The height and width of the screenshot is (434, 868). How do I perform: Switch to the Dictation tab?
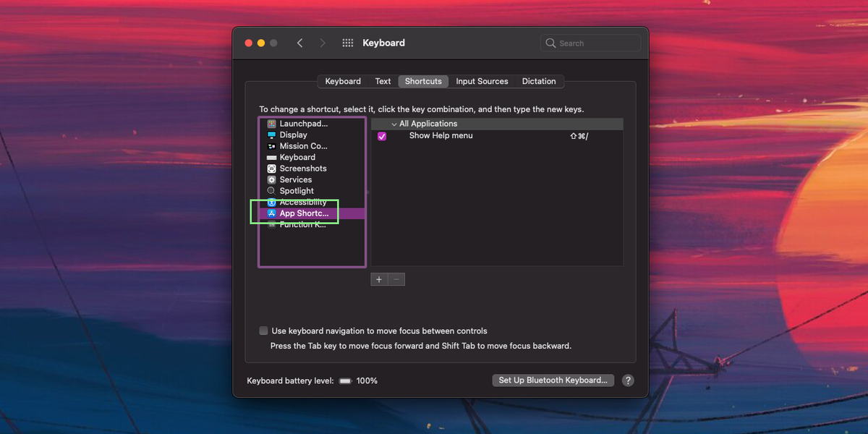[539, 81]
